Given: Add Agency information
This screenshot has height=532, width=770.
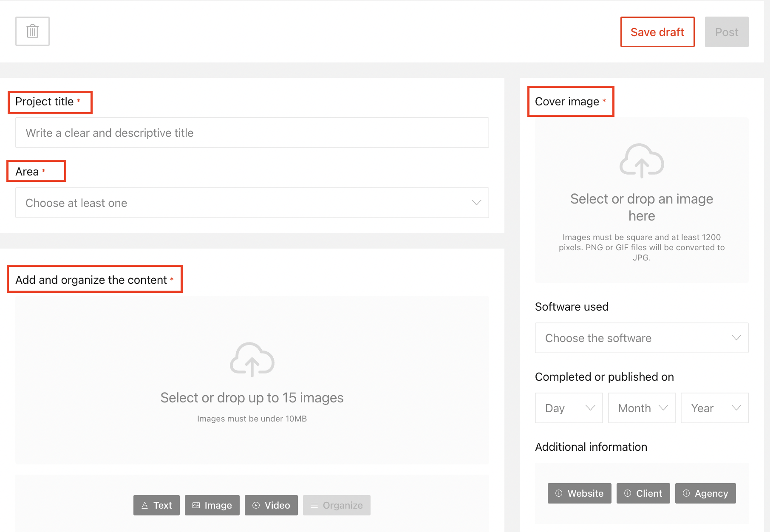Looking at the screenshot, I should [x=705, y=493].
